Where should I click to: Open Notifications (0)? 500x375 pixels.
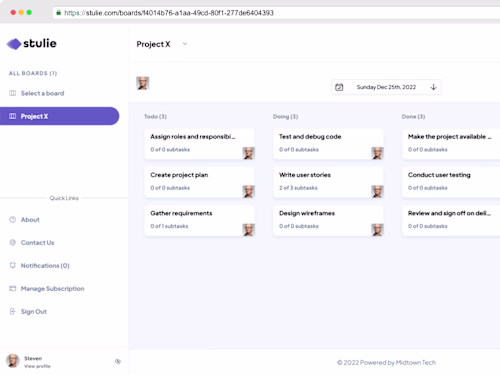tap(45, 266)
